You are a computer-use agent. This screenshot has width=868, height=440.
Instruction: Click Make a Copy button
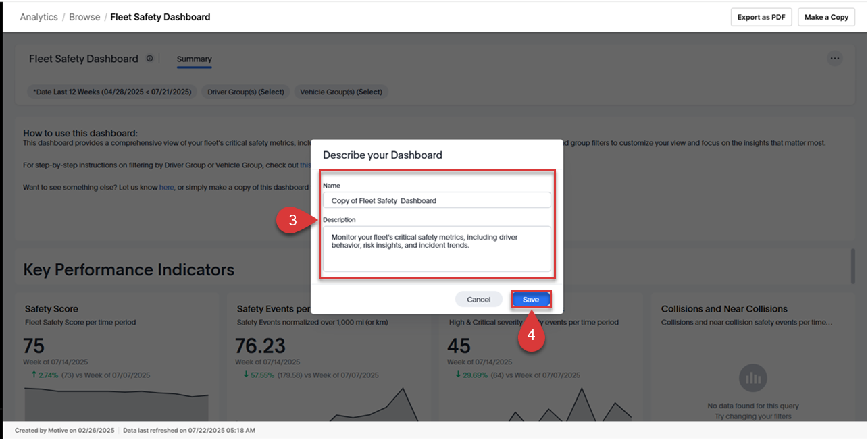click(x=826, y=17)
